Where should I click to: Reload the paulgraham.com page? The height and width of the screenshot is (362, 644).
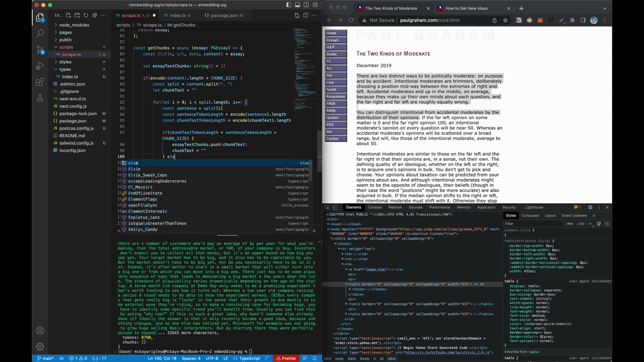pyautogui.click(x=351, y=21)
